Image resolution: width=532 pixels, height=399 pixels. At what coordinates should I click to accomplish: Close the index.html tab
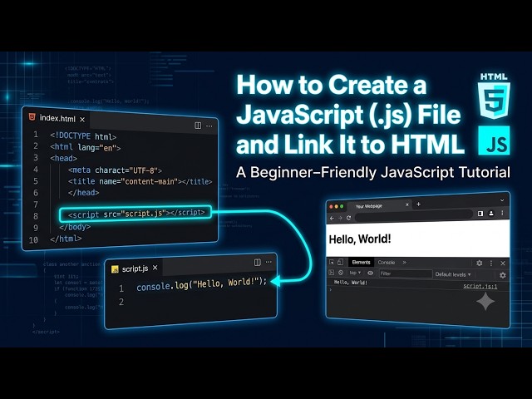pyautogui.click(x=82, y=120)
